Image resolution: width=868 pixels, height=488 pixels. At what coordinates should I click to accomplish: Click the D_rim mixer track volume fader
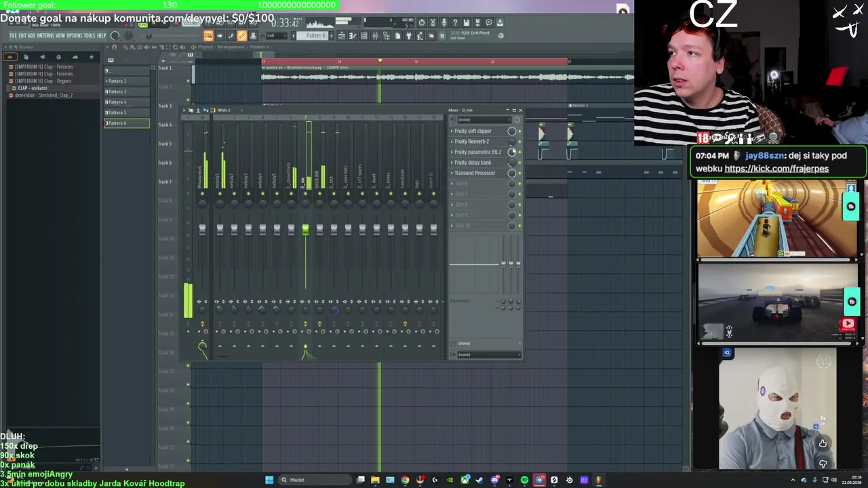(305, 230)
